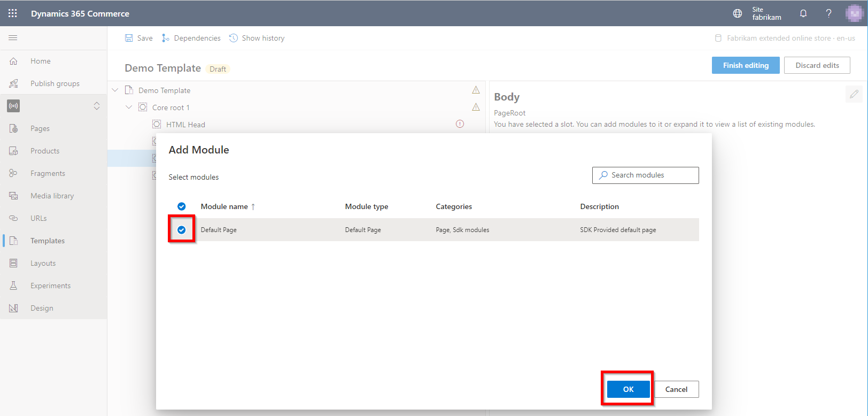
Task: Collapse the Core root 1 node
Action: [129, 107]
